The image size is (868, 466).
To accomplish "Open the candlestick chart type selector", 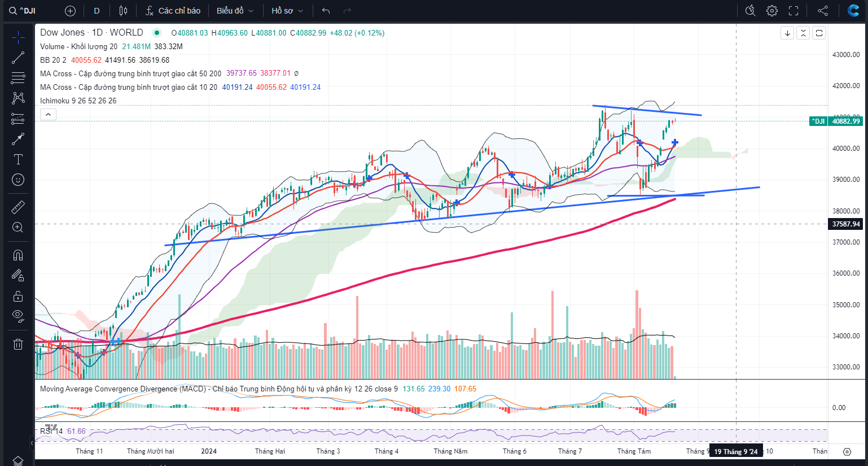I will 124,11.
